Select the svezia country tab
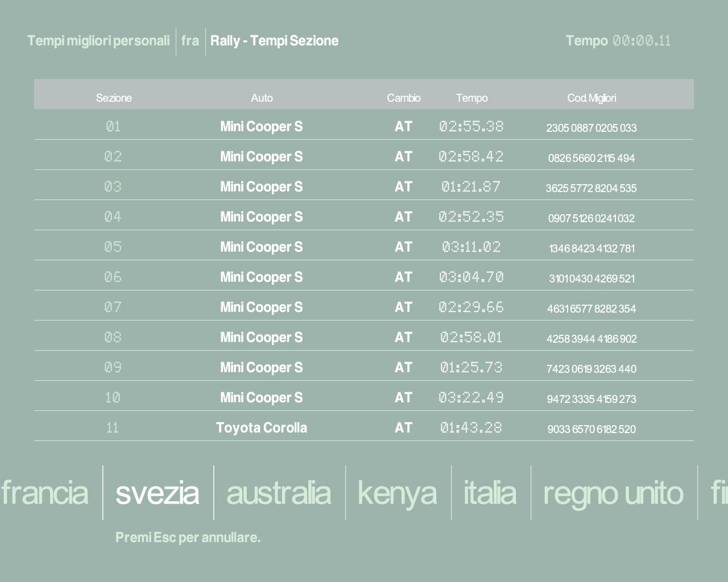This screenshot has width=728, height=582. tap(157, 493)
